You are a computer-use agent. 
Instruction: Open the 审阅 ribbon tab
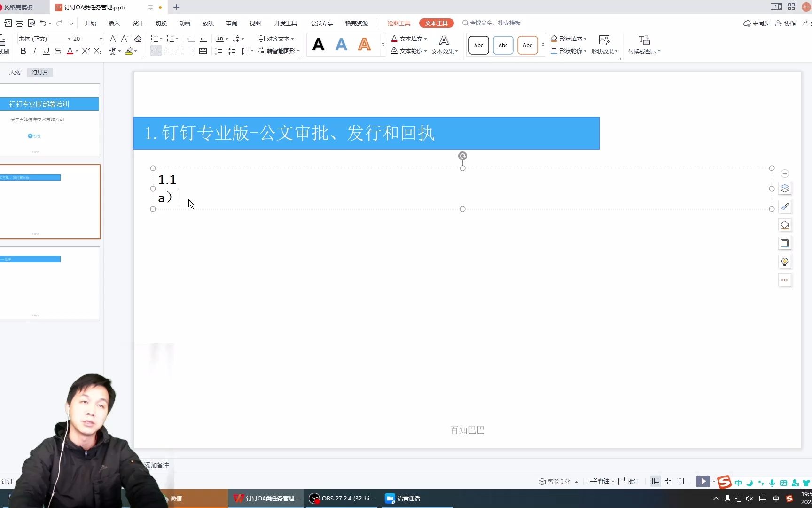pos(232,23)
